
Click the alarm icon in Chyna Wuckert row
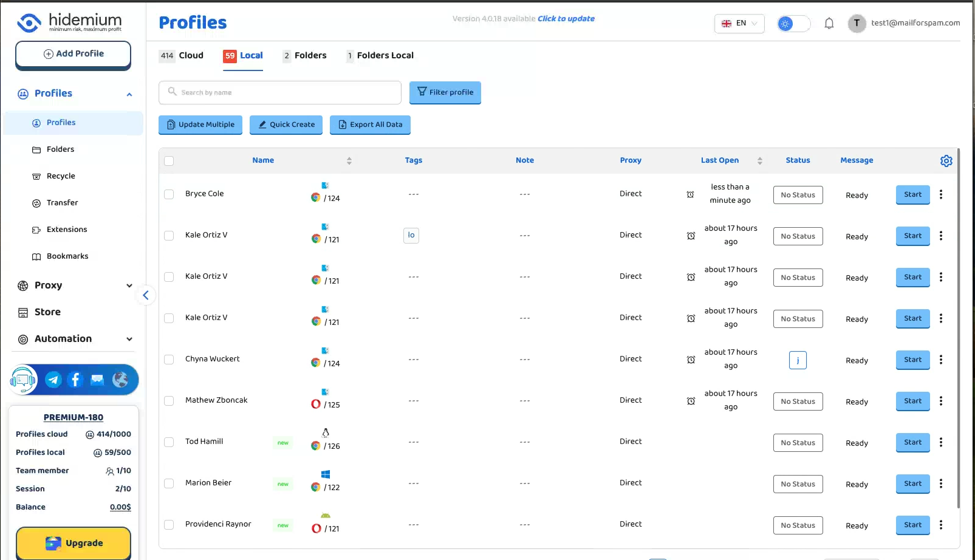point(691,360)
